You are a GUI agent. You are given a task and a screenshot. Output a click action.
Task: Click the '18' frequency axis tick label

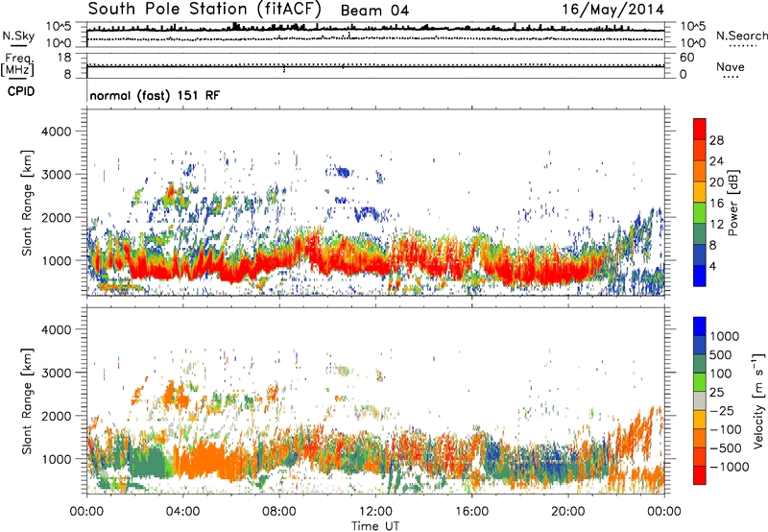click(64, 58)
